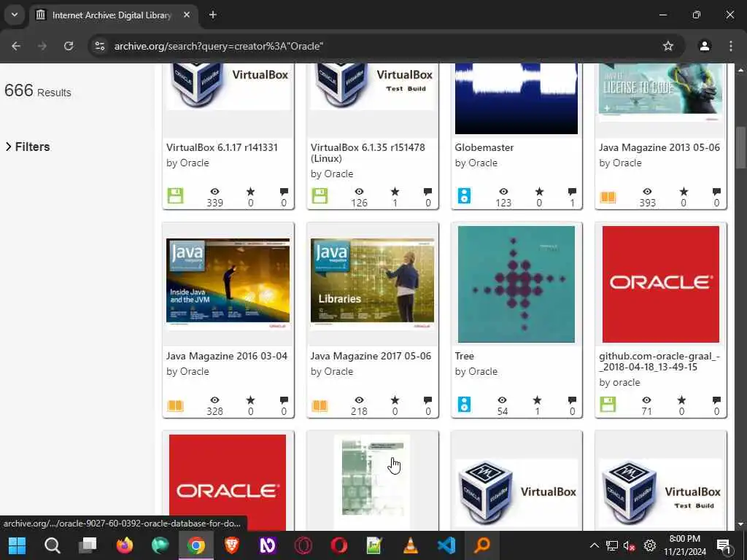Click reviews icon on Globemaster card

pyautogui.click(x=572, y=192)
